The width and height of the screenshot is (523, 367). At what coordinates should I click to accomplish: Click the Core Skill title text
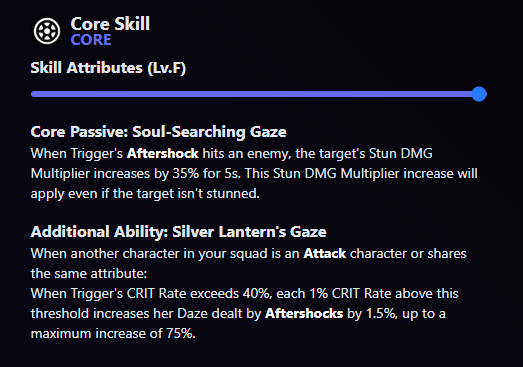pyautogui.click(x=110, y=24)
